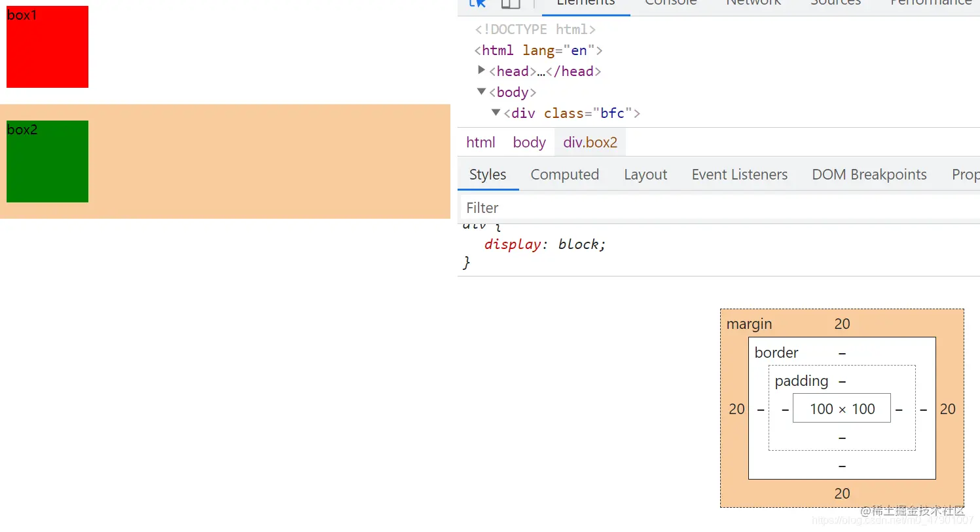Collapse the div class="bfc" node arrow
This screenshot has height=532, width=980.
coord(496,113)
